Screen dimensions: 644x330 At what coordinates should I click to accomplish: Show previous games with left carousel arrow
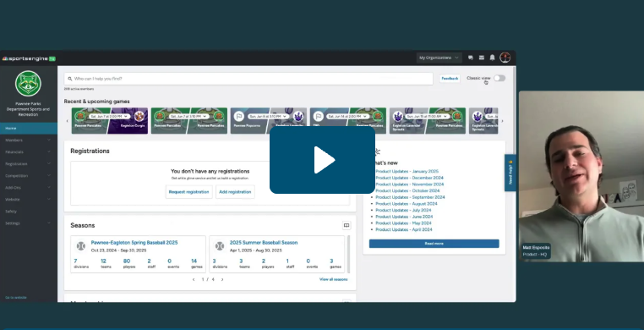[x=68, y=121]
